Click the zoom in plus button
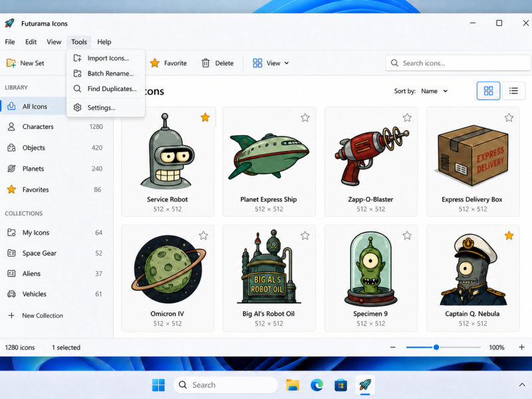532x399 pixels. click(521, 347)
